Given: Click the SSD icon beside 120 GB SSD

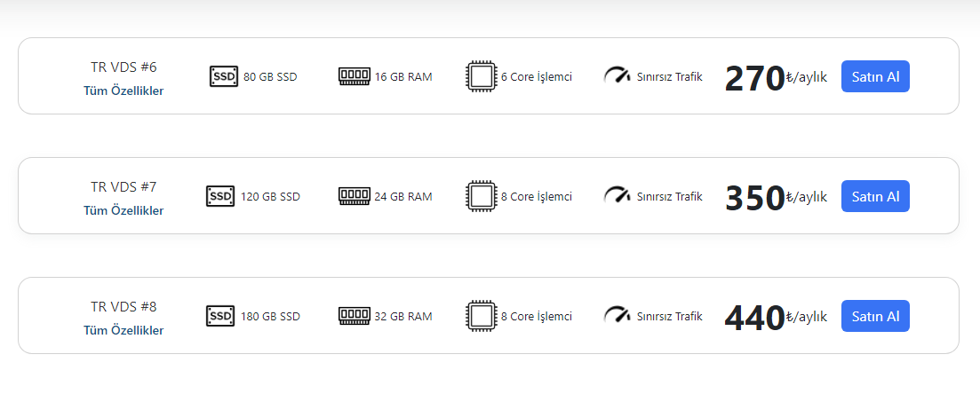Looking at the screenshot, I should coord(220,196).
